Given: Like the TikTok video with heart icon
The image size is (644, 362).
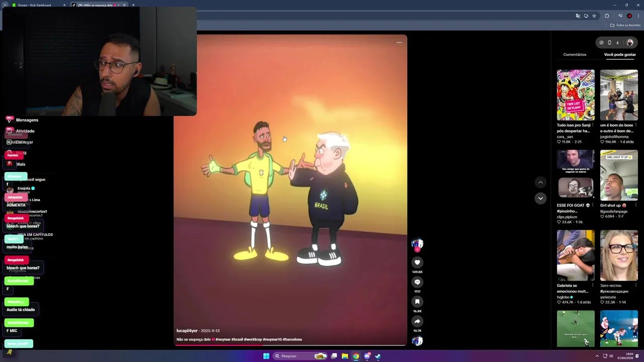Looking at the screenshot, I should coord(417,262).
